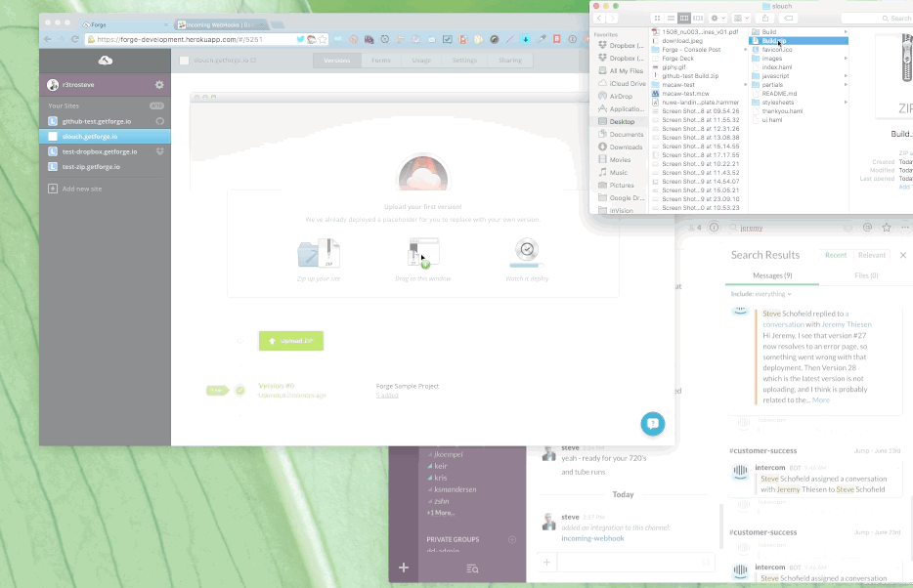Image resolution: width=913 pixels, height=588 pixels.
Task: Open the Usage tab in Forge
Action: pyautogui.click(x=421, y=61)
